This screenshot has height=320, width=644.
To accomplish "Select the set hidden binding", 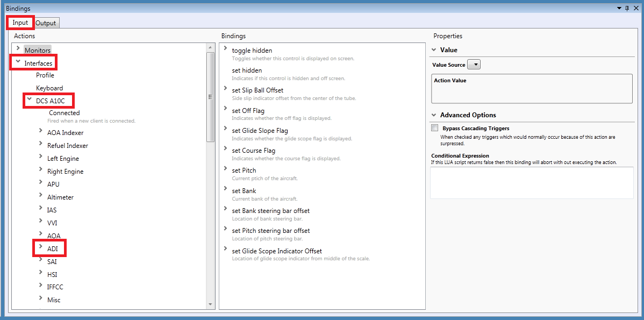I will pos(247,70).
